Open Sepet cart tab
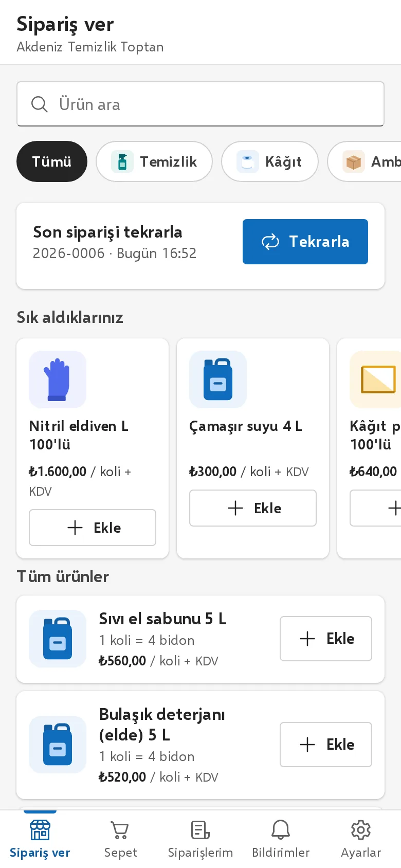 click(x=120, y=839)
